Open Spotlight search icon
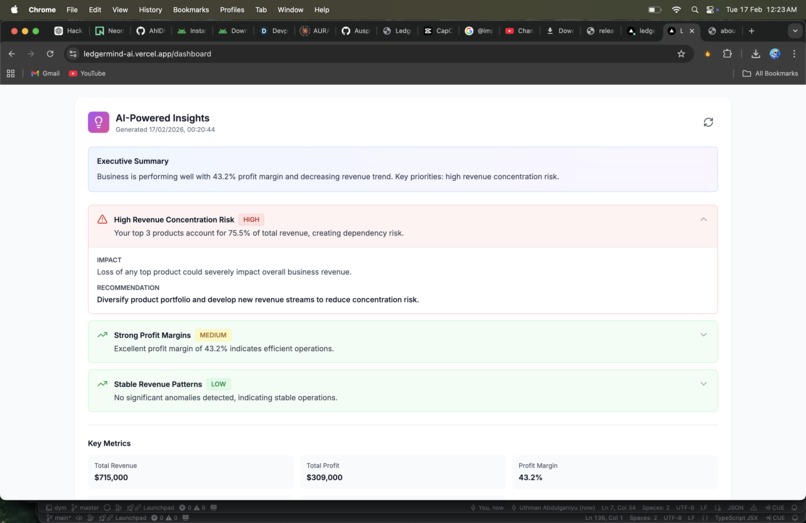This screenshot has width=806, height=523. point(695,9)
